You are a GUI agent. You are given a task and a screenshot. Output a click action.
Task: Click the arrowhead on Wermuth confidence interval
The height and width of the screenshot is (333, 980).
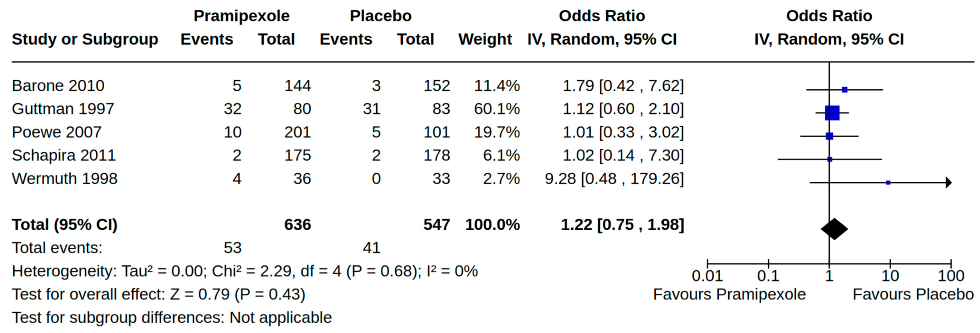click(948, 182)
